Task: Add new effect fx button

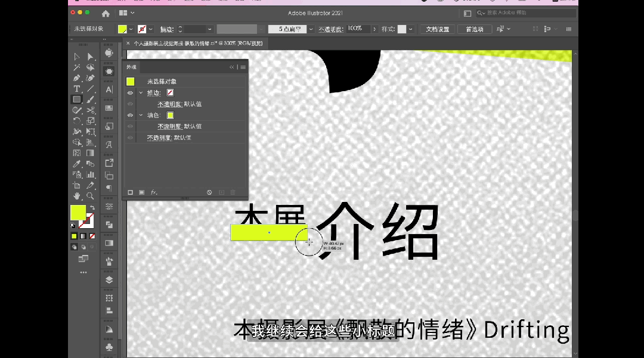Action: [x=154, y=192]
